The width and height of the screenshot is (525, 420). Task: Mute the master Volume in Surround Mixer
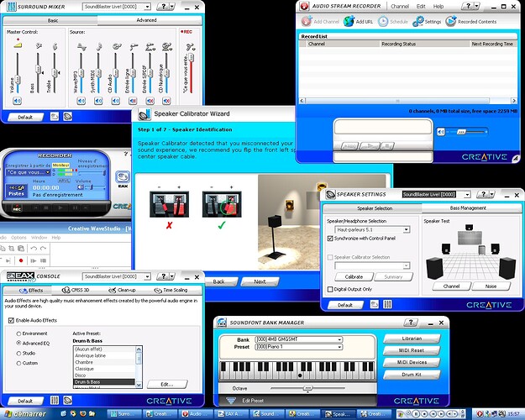click(17, 99)
